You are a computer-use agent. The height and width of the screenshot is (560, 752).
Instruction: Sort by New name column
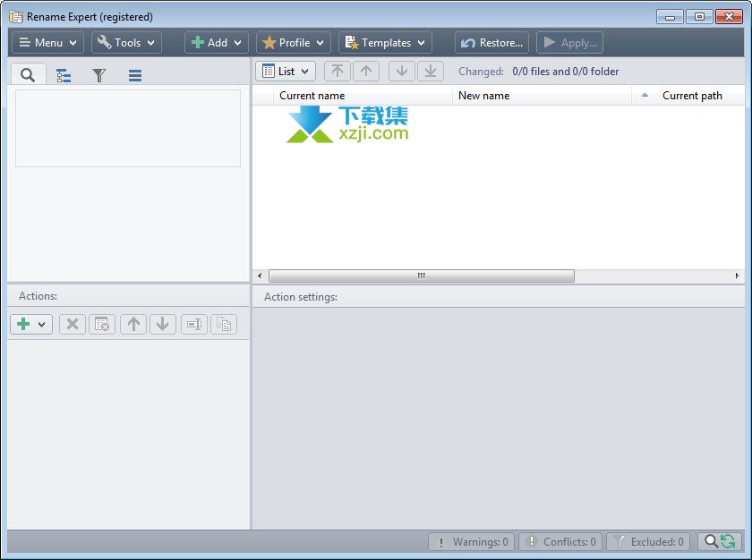tap(542, 96)
